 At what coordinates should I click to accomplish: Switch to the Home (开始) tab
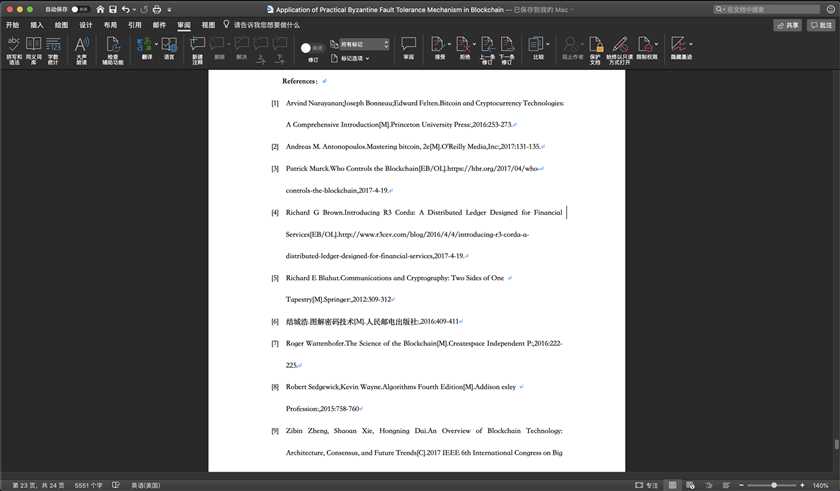coord(12,25)
